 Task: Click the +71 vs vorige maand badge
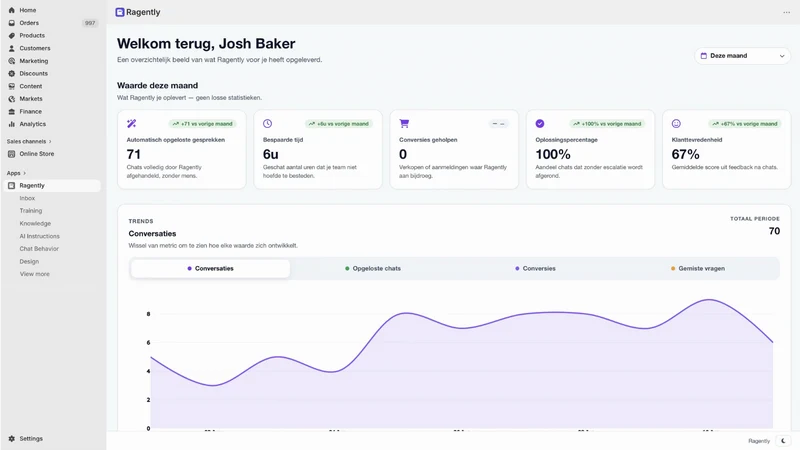203,123
